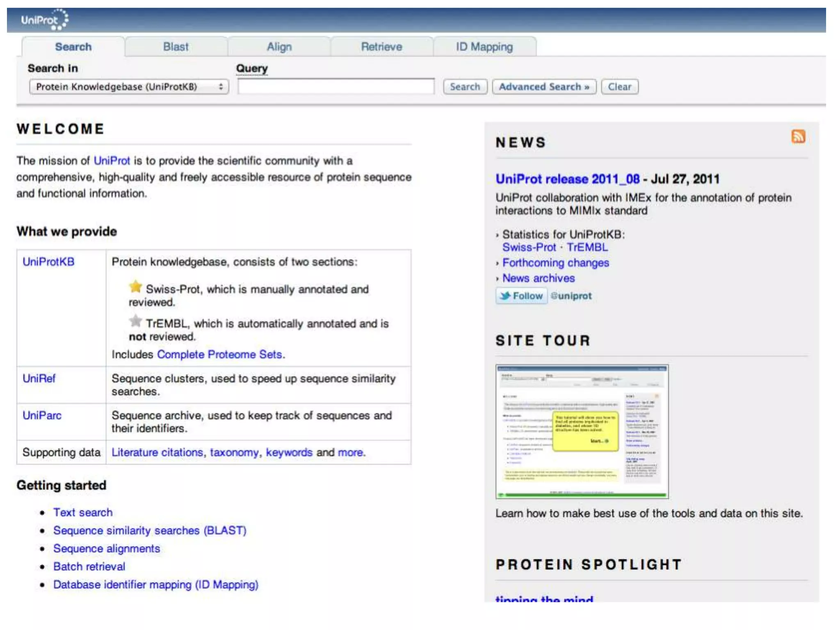This screenshot has width=840, height=630.
Task: Click into the Query text field
Action: tap(336, 87)
